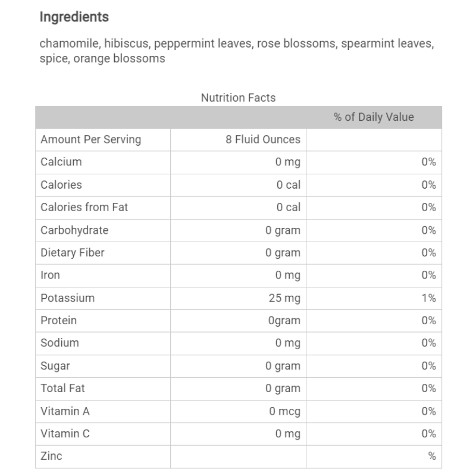Viewport: 476px width, 476px height.
Task: Select the Calcium row label
Action: (x=61, y=162)
